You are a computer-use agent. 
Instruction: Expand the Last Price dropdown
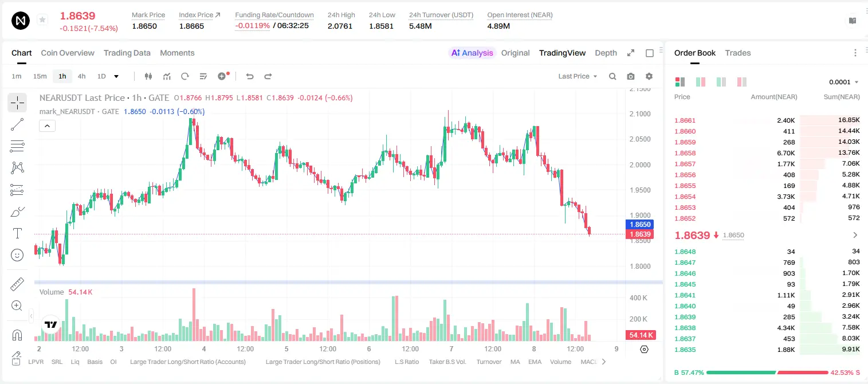tap(578, 76)
